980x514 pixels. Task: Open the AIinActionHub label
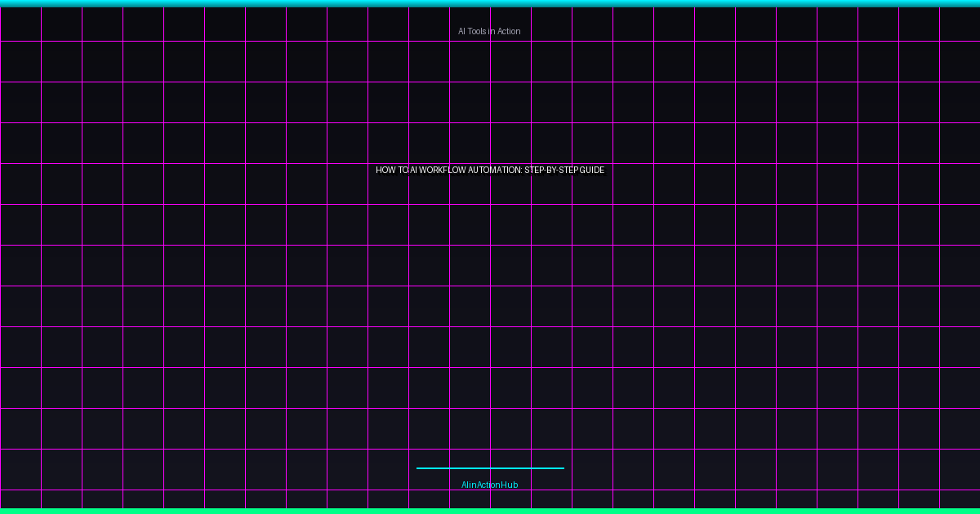coord(489,485)
